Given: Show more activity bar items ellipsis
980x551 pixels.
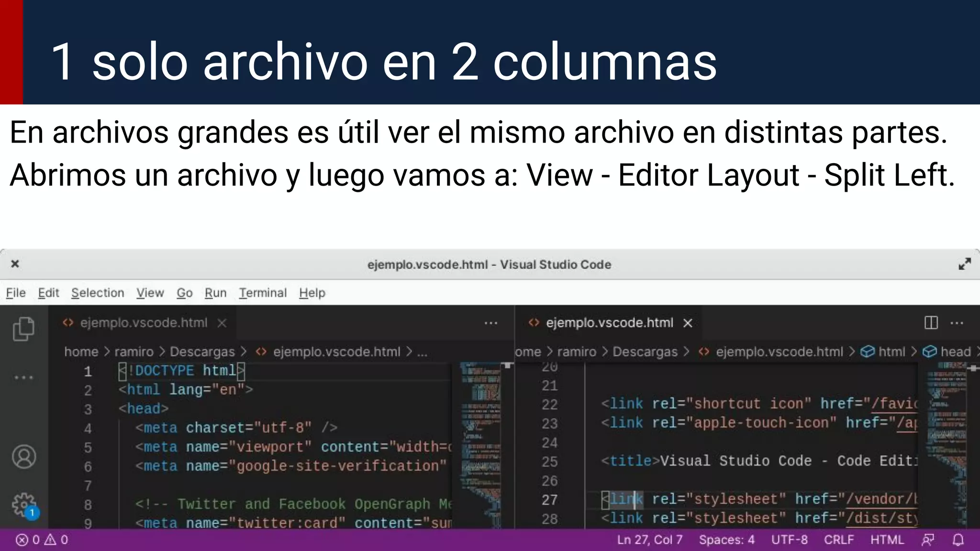Looking at the screenshot, I should pos(23,377).
